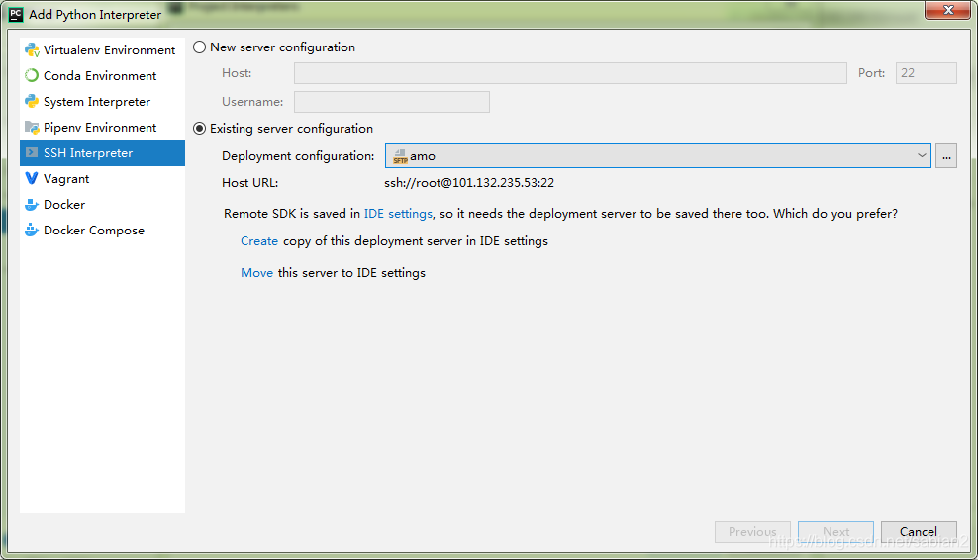Choose System Interpreter from the list
The width and height of the screenshot is (978, 560).
point(102,101)
